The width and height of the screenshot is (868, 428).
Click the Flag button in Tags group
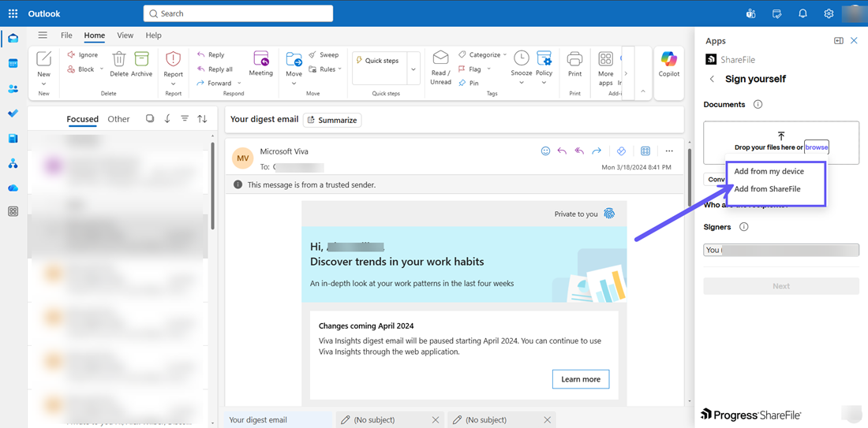click(470, 69)
